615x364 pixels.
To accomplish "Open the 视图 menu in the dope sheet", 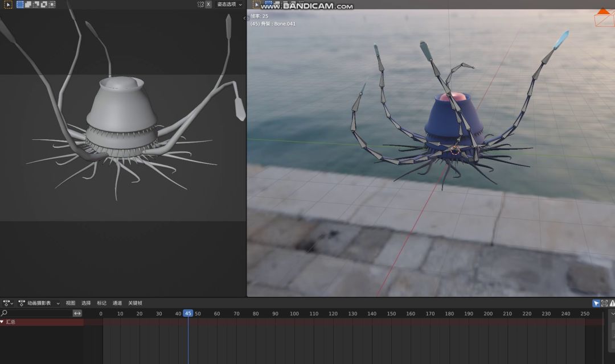I will 71,303.
